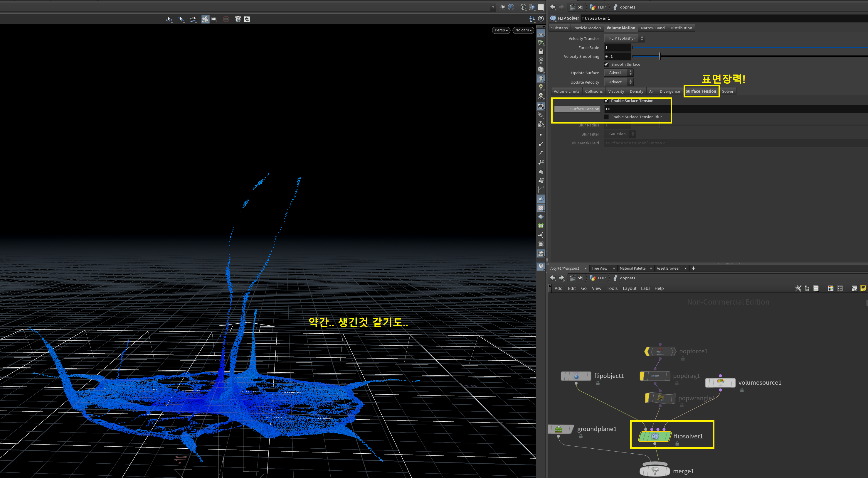Select the groundplane1 node icon

click(558, 429)
